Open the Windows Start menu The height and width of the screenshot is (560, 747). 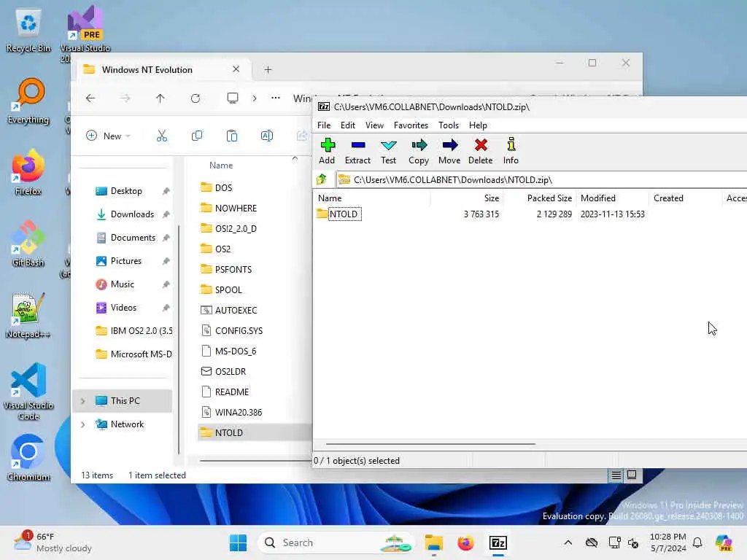[x=239, y=542]
